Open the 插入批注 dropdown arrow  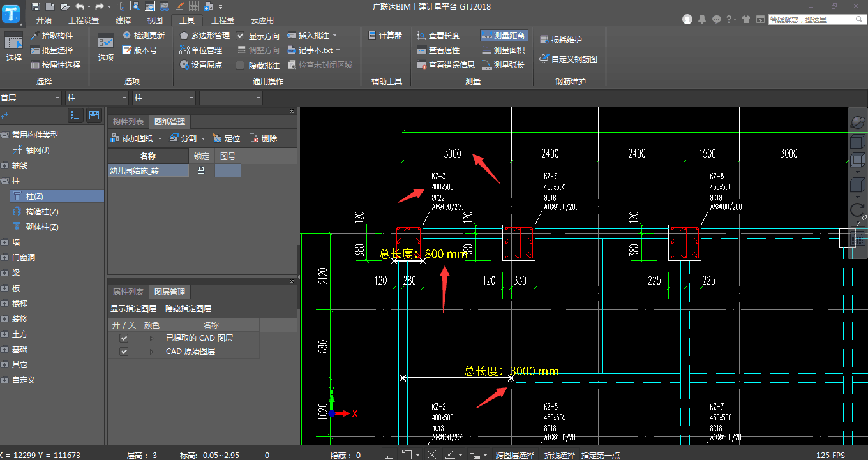click(x=334, y=36)
